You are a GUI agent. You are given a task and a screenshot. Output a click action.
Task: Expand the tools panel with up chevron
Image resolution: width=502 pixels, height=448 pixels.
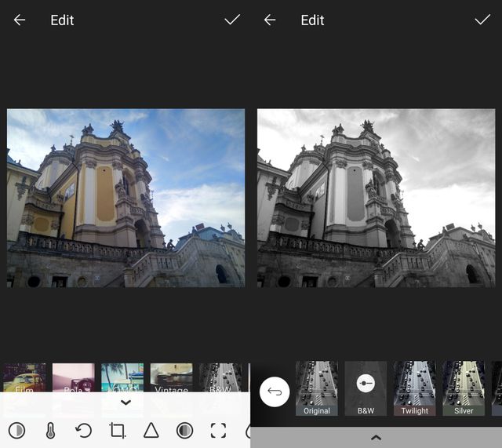(376, 438)
